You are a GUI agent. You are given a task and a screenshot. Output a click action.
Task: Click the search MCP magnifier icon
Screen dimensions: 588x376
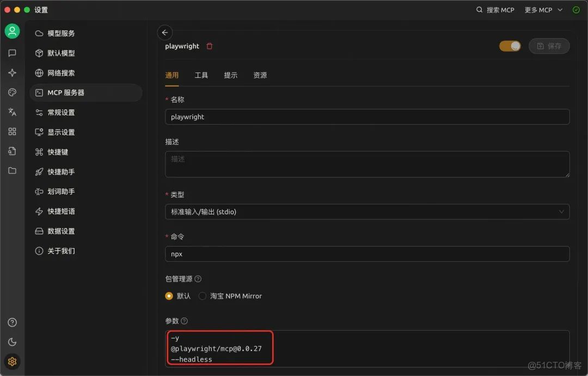click(x=479, y=9)
